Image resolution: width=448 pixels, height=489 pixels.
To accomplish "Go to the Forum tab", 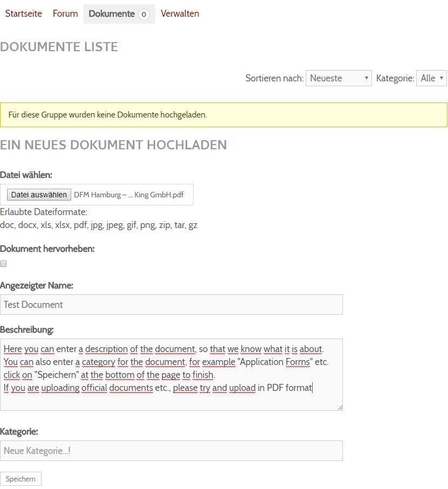I will (65, 13).
